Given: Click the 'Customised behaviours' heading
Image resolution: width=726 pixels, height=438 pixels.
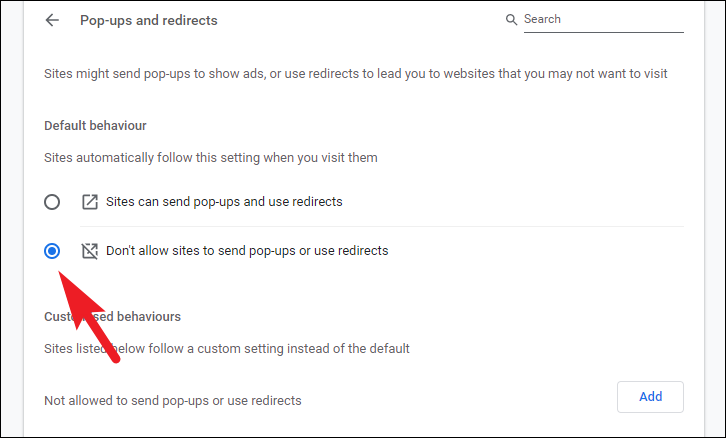Looking at the screenshot, I should 113,317.
